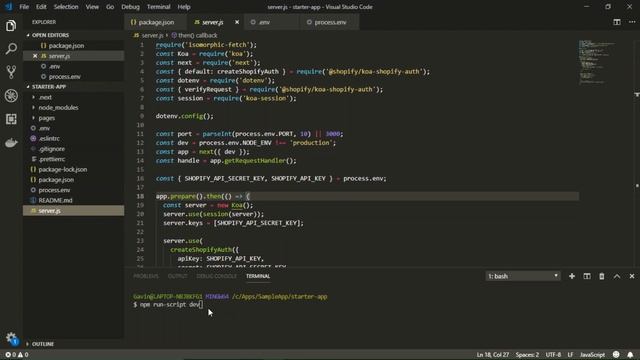The image size is (640, 360).
Task: Open the Source Control view
Action: (11, 72)
